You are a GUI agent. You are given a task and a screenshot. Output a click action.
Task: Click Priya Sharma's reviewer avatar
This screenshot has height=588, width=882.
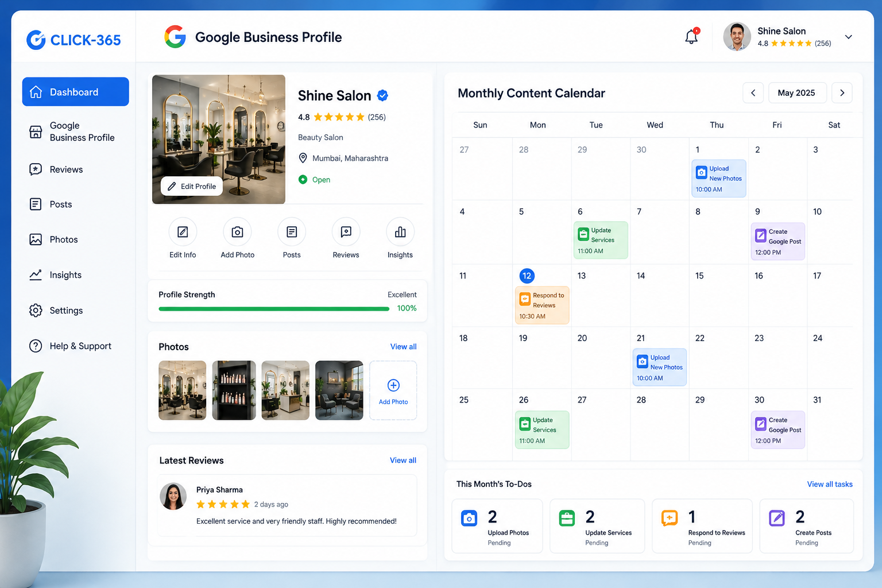pyautogui.click(x=173, y=497)
